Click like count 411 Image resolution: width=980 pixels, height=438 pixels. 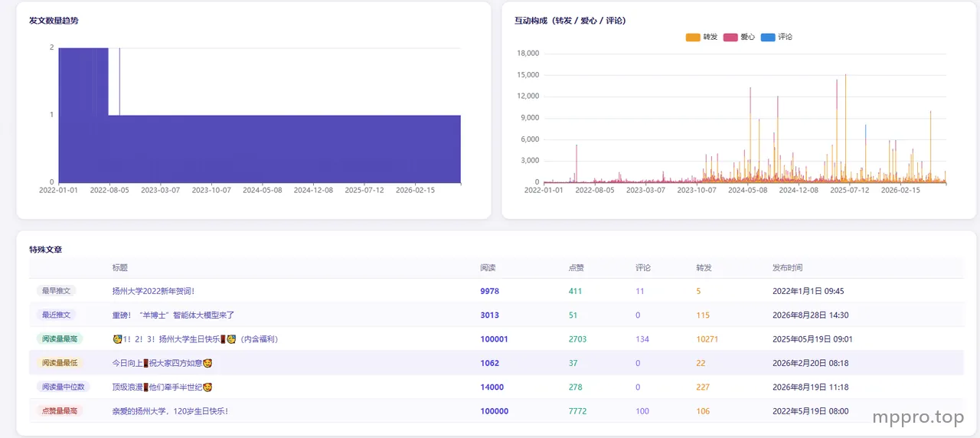[575, 291]
